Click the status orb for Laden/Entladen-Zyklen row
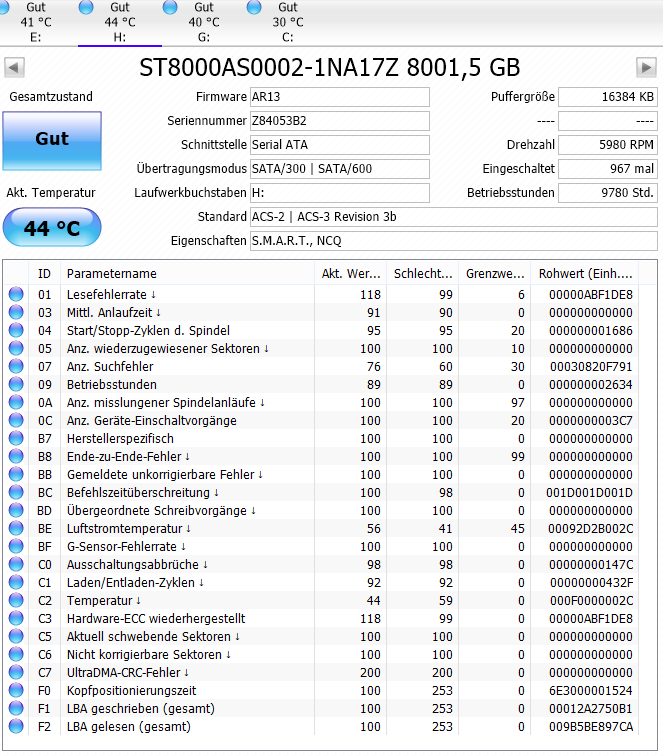This screenshot has height=756, width=671. 16,582
